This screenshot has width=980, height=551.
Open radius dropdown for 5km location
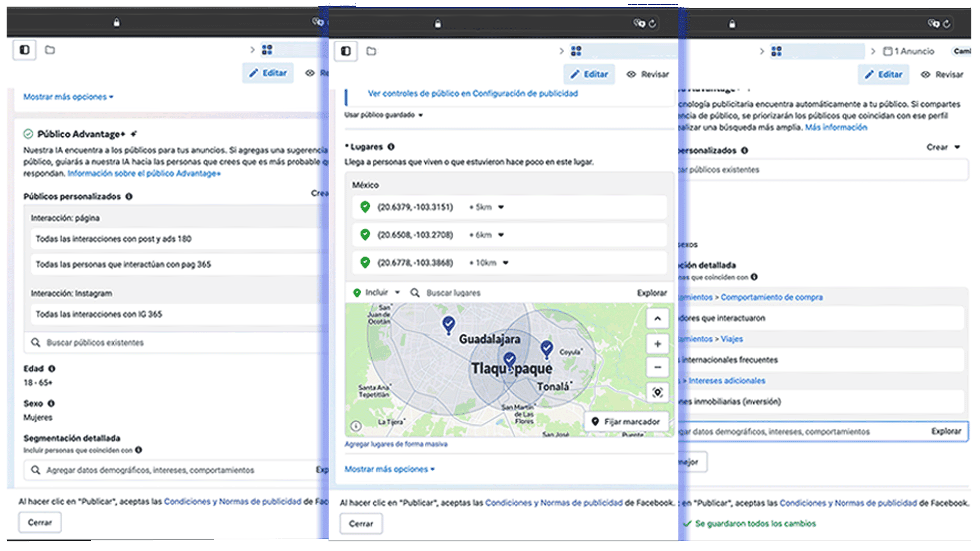point(501,207)
